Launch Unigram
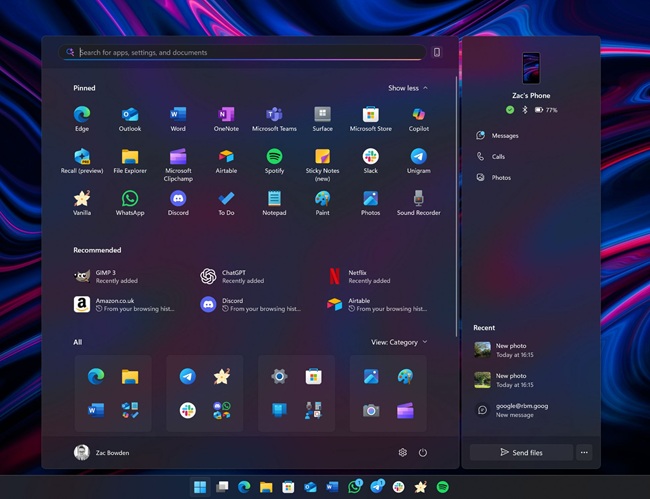Viewport: 650px width, 499px height. tap(418, 161)
